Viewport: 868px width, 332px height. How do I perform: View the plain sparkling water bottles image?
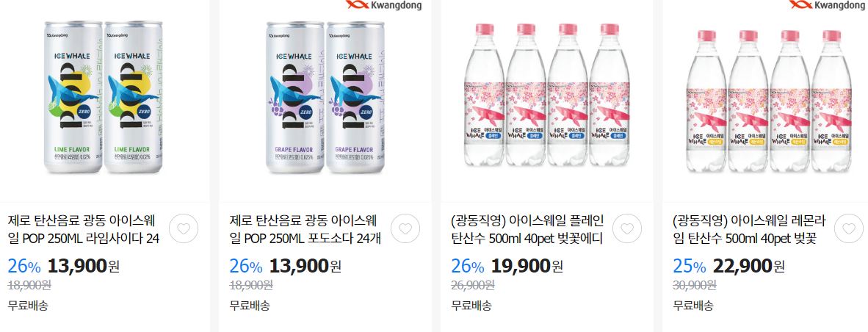click(x=547, y=95)
